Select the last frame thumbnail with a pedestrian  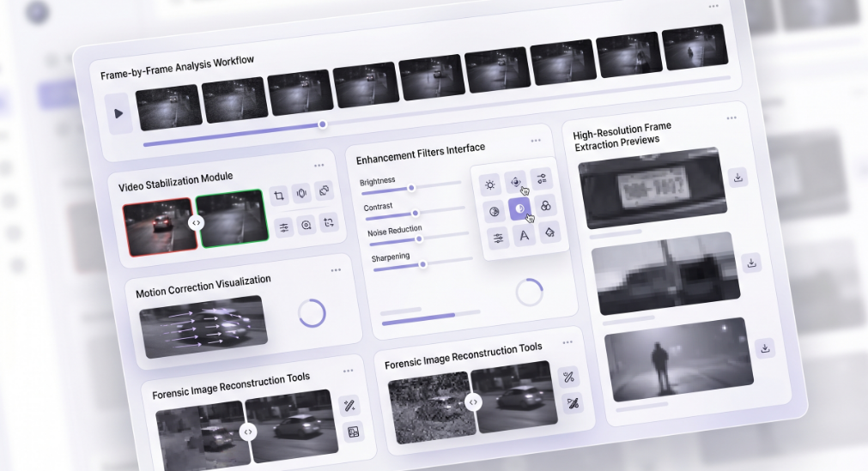695,47
